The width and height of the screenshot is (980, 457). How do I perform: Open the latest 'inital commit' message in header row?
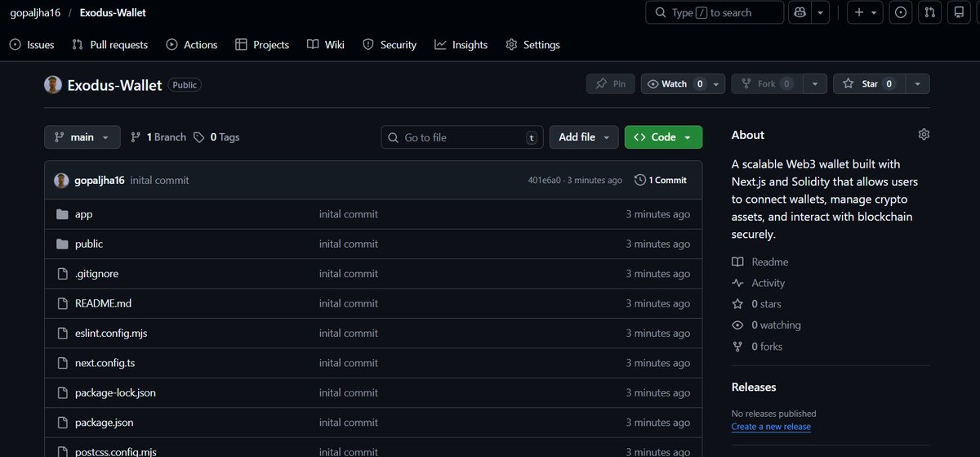click(159, 180)
